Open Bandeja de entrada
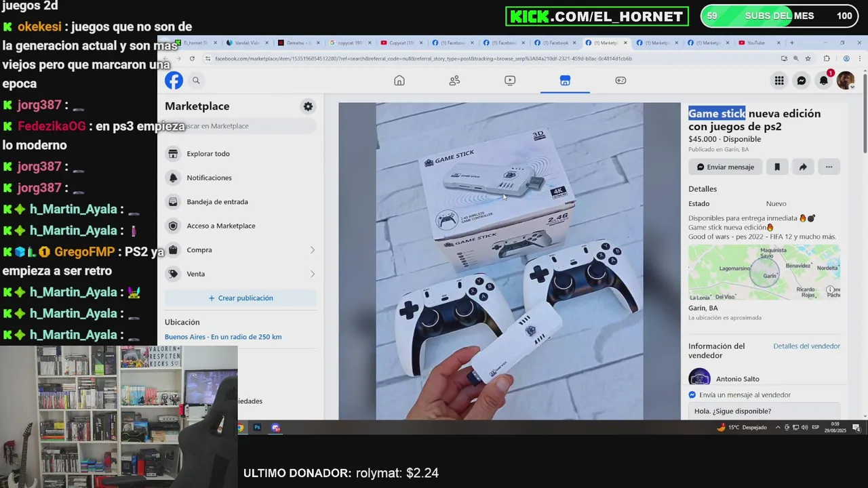This screenshot has width=868, height=488. tap(241, 202)
